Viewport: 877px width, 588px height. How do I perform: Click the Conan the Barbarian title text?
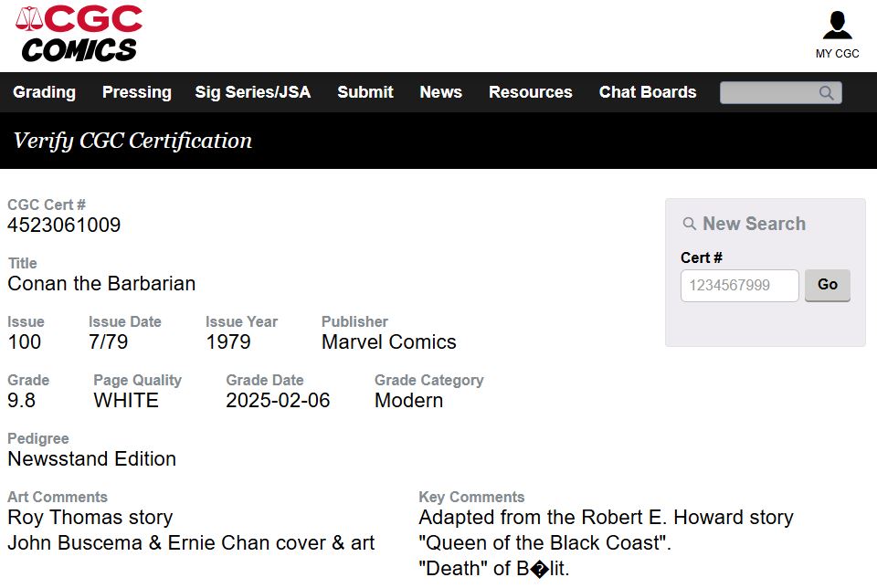click(x=101, y=284)
